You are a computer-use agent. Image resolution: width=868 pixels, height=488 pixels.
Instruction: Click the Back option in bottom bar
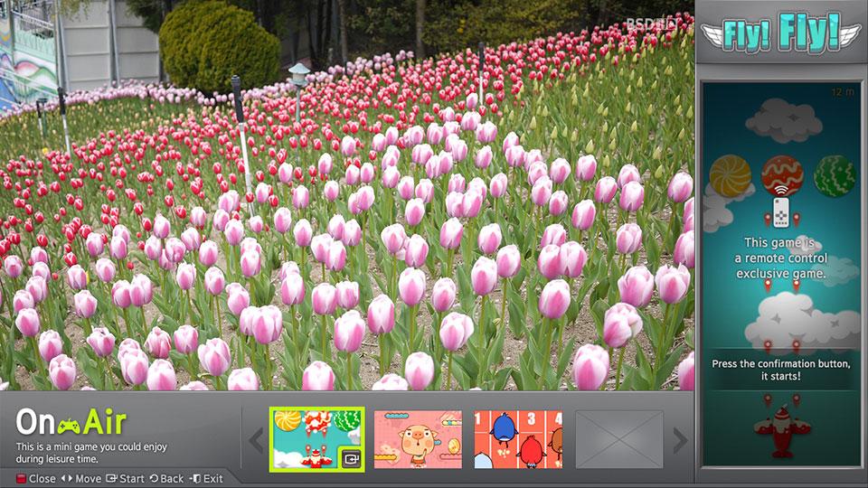[x=166, y=479]
